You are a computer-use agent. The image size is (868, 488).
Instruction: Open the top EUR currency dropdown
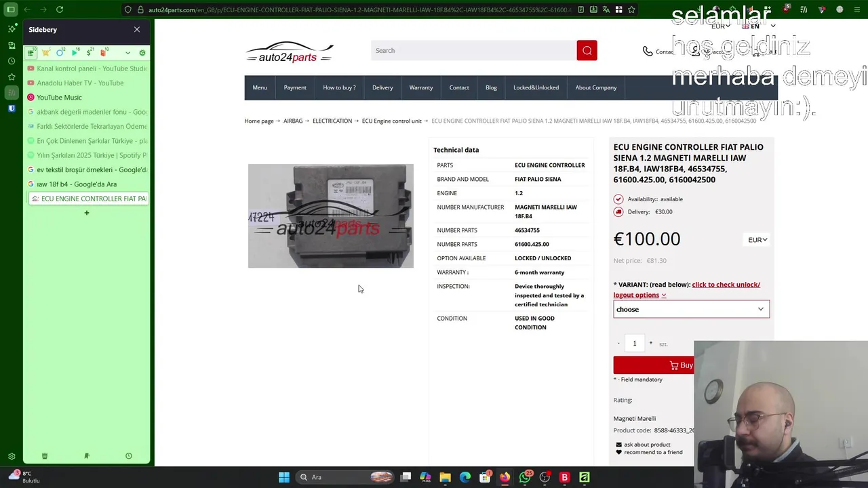720,26
